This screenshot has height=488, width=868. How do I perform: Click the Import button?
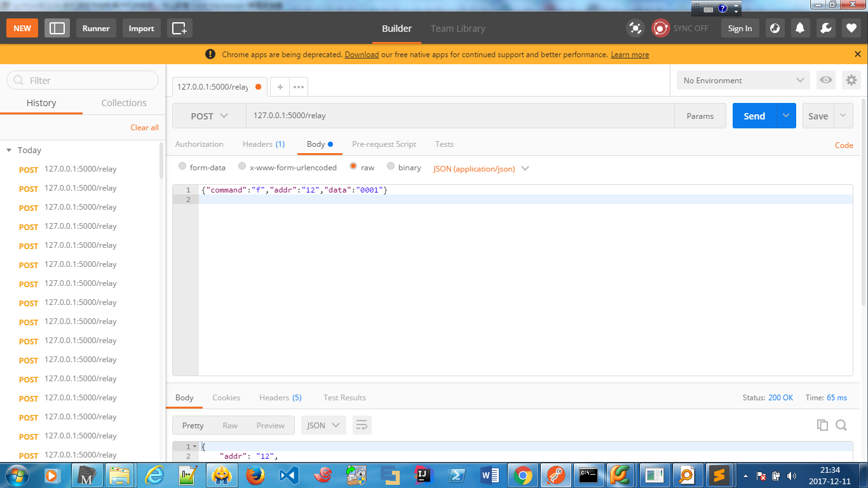click(141, 28)
